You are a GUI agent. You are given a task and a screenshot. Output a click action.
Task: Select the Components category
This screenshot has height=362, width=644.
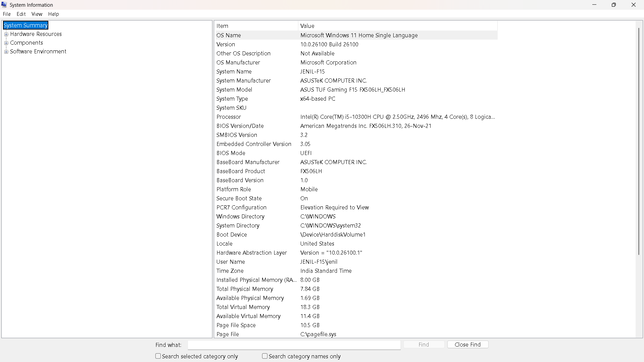(27, 43)
